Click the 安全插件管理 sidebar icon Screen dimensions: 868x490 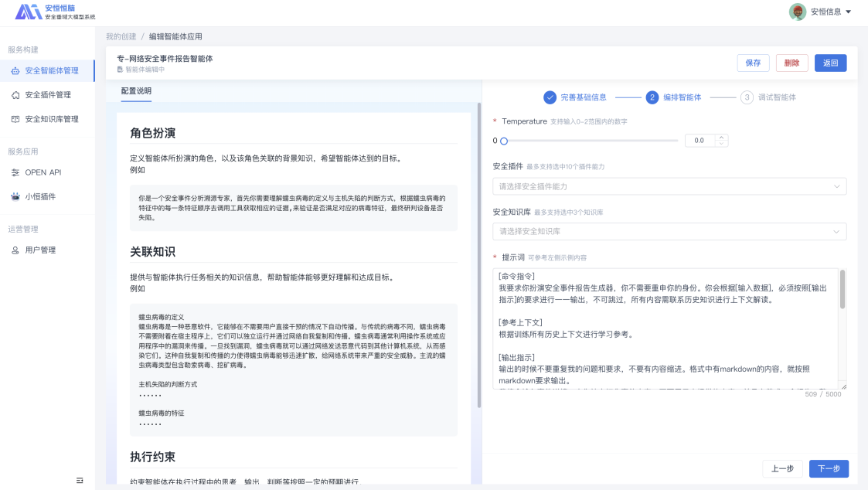tap(15, 95)
